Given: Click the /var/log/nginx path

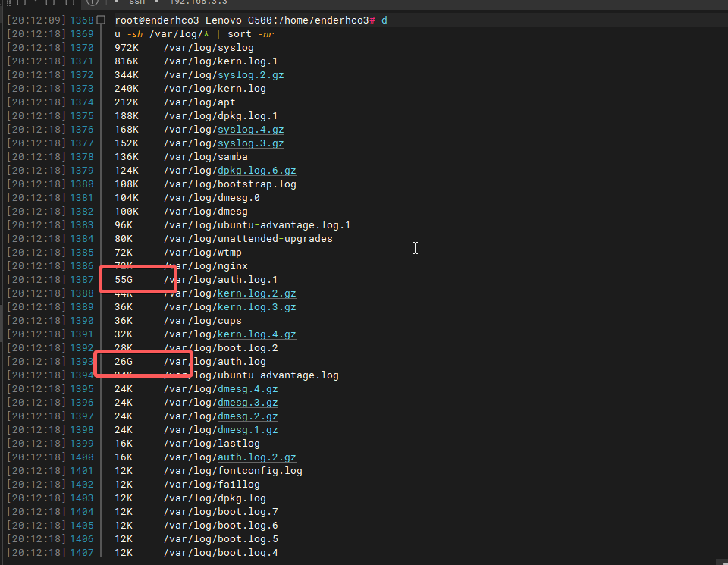Looking at the screenshot, I should tap(206, 266).
